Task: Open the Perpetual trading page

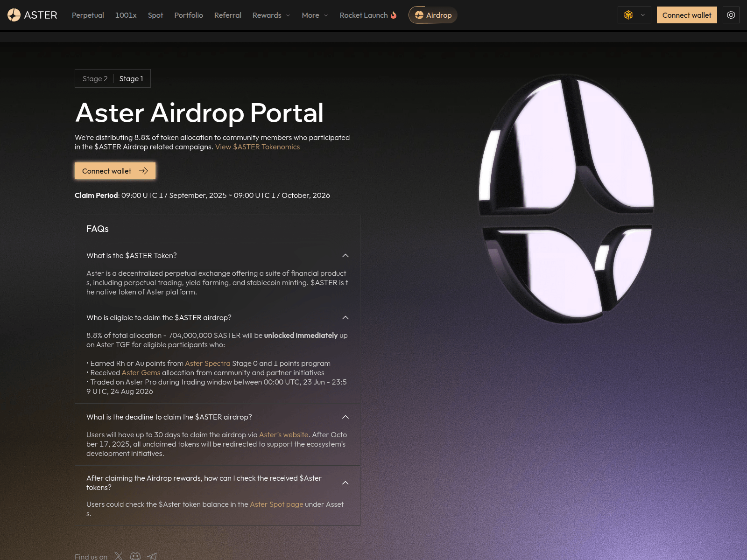Action: 88,15
